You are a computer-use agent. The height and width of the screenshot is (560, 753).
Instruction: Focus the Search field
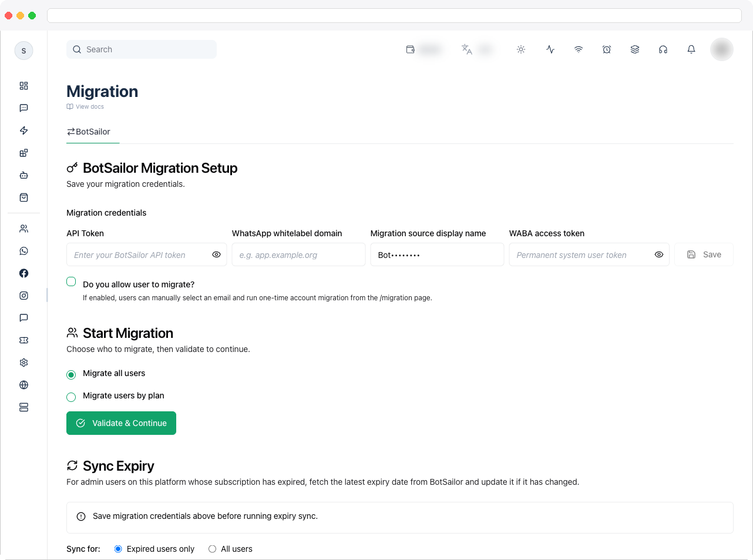(x=142, y=49)
